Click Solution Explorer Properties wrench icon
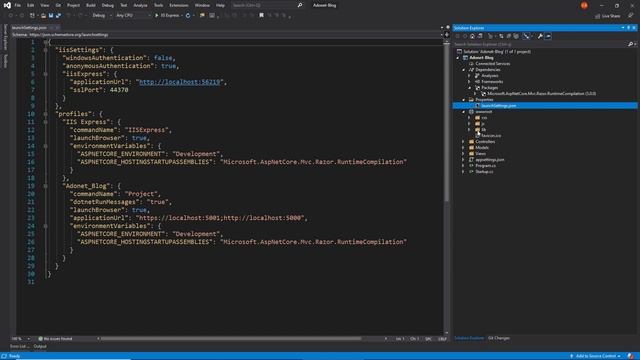The height and width of the screenshot is (360, 640). [540, 36]
